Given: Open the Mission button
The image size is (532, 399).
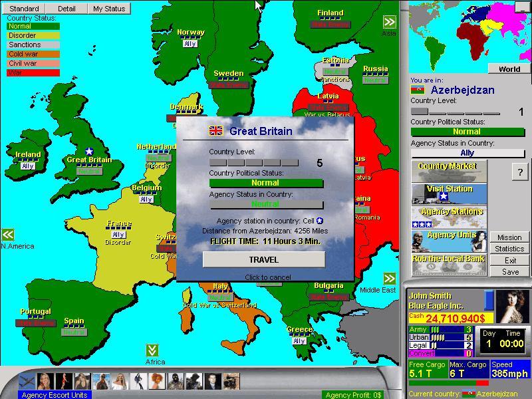Looking at the screenshot, I should (509, 237).
